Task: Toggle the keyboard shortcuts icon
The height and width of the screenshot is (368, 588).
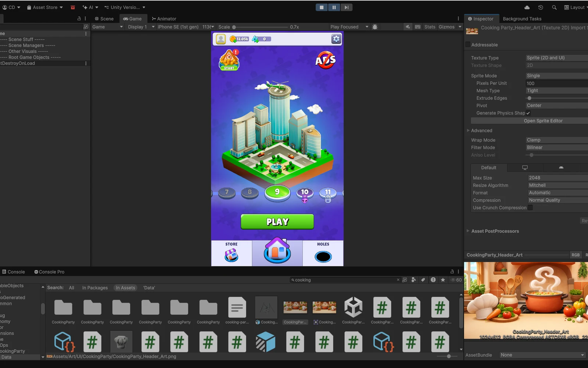Action: point(417,27)
